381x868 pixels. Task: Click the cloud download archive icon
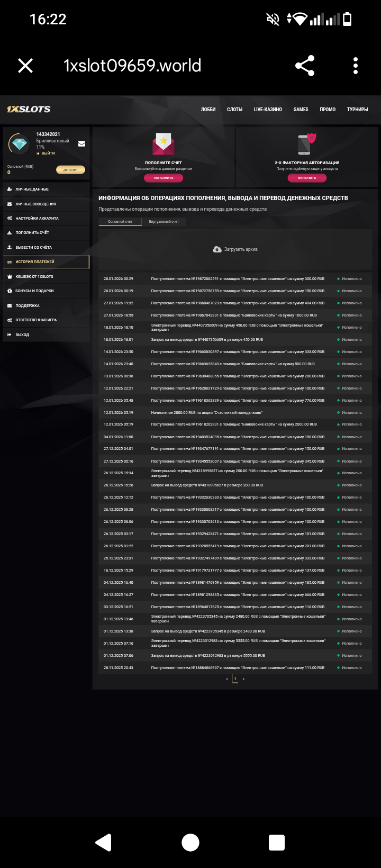[217, 249]
